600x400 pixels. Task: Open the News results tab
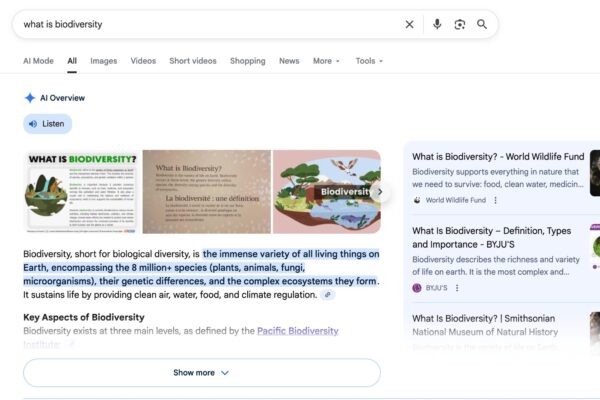(289, 61)
